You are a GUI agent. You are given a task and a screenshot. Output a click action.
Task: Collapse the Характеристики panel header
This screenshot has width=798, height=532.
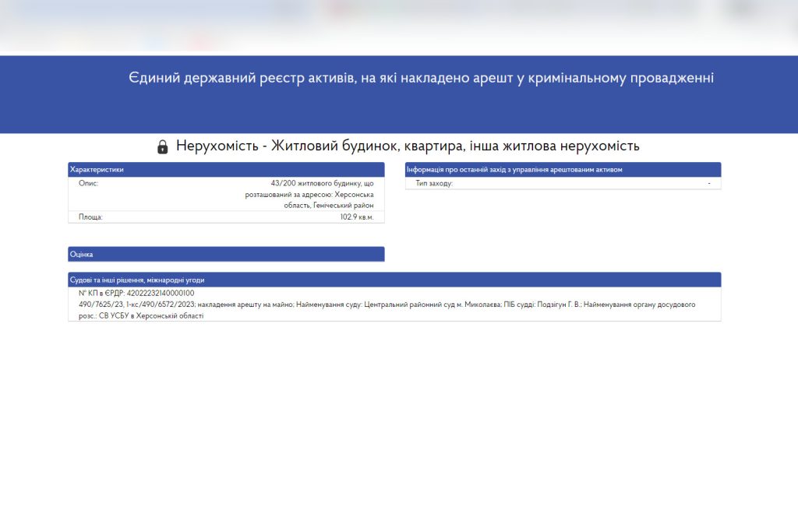pyautogui.click(x=226, y=169)
